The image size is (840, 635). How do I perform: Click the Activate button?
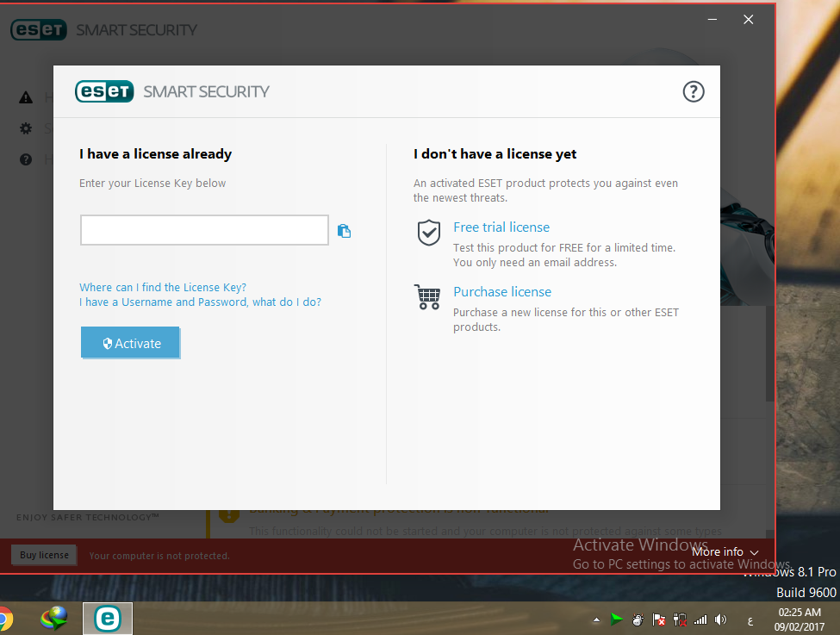pos(130,342)
